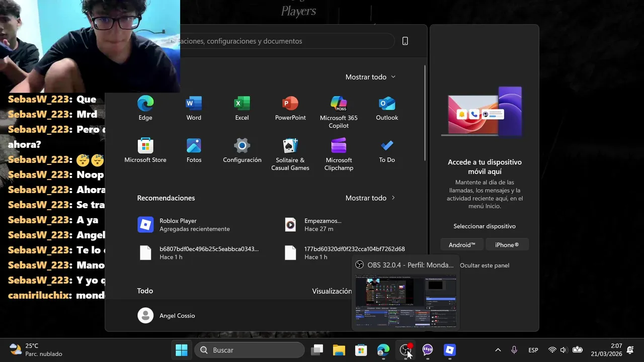Screen dimensions: 644x362
Task: Click the Start menu scrollbar
Action: click(x=425, y=113)
